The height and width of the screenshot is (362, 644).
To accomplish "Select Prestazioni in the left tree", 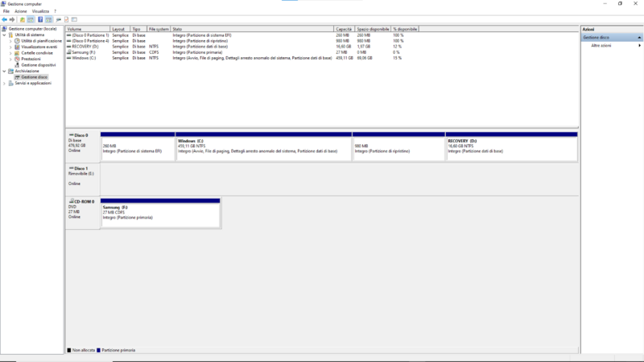I will click(x=31, y=59).
